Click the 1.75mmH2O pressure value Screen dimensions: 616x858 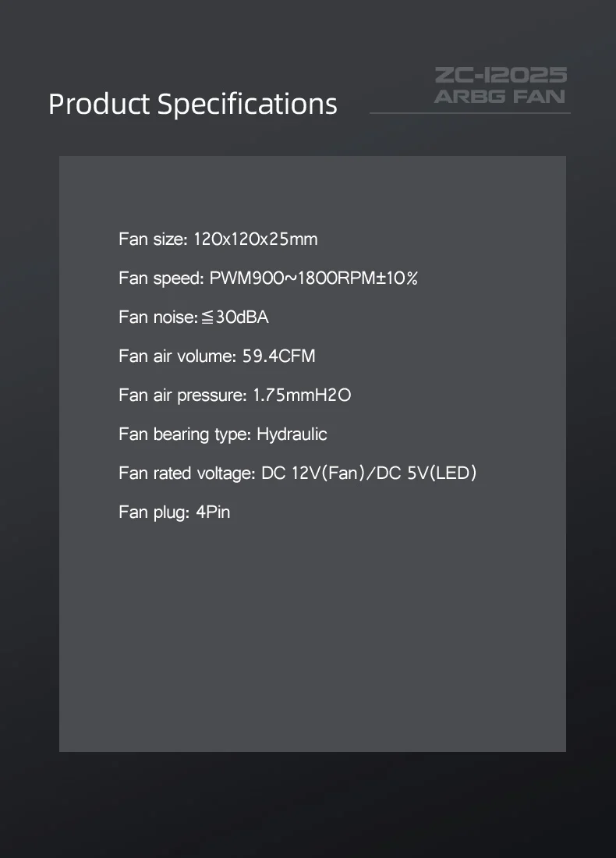tap(302, 395)
